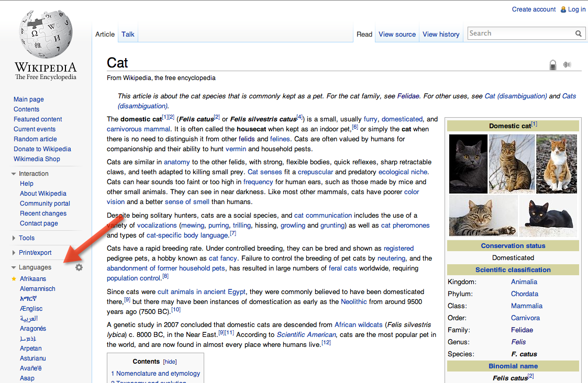Switch to Alemannisch language version
Screen dimensions: 588x383
pos(38,289)
